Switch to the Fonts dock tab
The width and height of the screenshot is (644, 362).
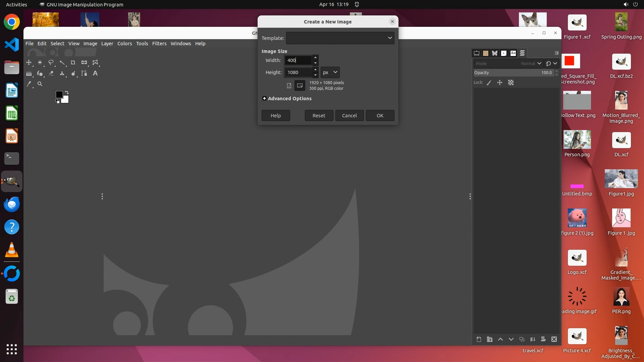coord(513,53)
